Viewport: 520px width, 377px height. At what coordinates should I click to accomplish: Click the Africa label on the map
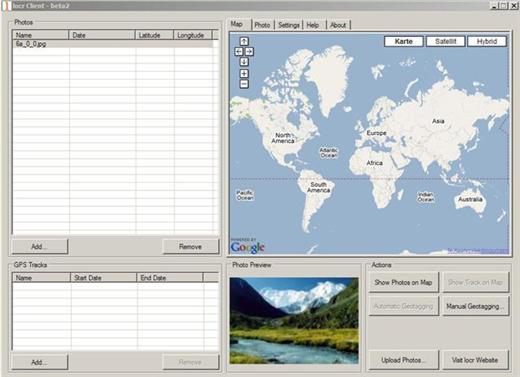pyautogui.click(x=374, y=163)
